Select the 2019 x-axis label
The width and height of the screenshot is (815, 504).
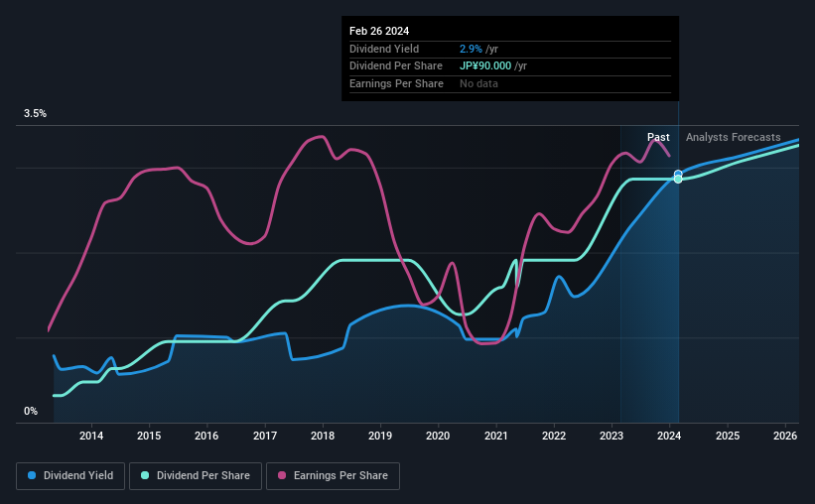[x=380, y=436]
